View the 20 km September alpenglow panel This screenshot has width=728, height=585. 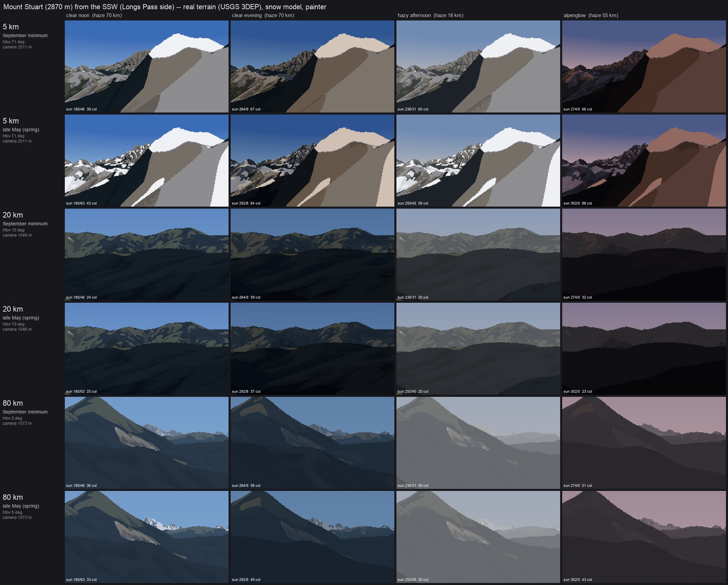click(x=644, y=255)
